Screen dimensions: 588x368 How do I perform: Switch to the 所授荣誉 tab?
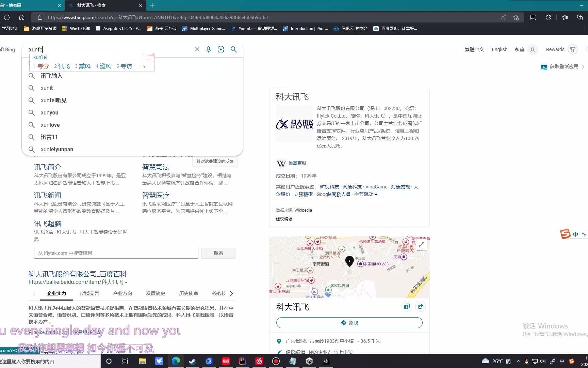point(89,293)
